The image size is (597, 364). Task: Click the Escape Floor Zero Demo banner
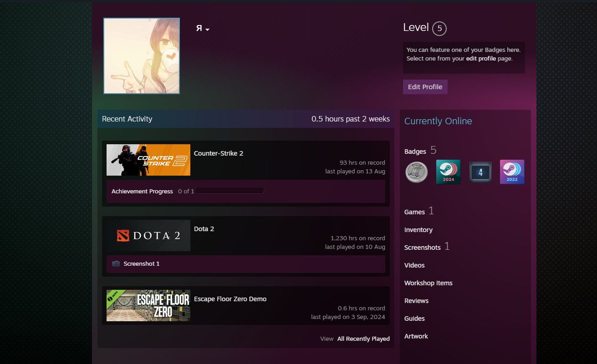coord(148,306)
